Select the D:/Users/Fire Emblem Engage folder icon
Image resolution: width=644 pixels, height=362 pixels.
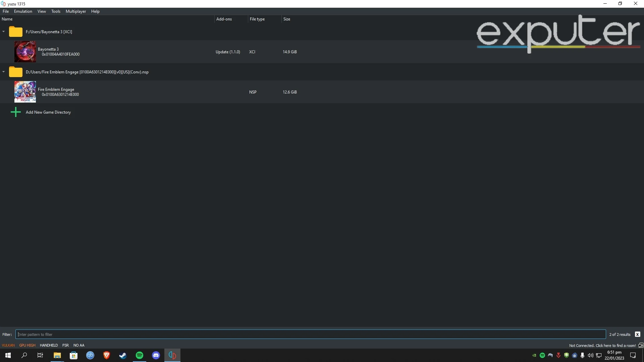[x=15, y=72]
